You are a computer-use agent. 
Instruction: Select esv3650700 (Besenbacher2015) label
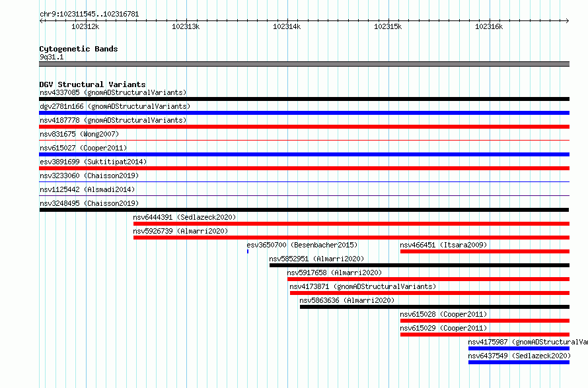(x=302, y=245)
